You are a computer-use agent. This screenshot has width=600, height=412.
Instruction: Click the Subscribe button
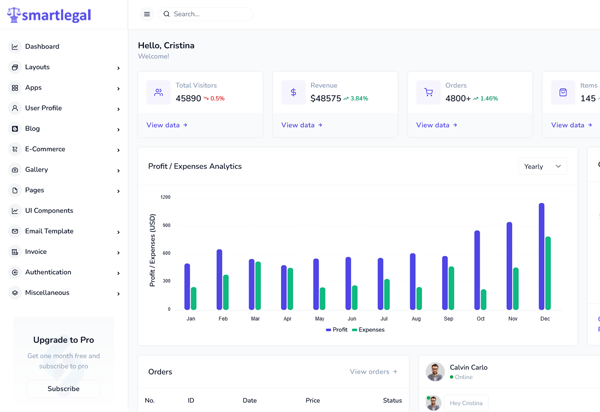(x=63, y=388)
